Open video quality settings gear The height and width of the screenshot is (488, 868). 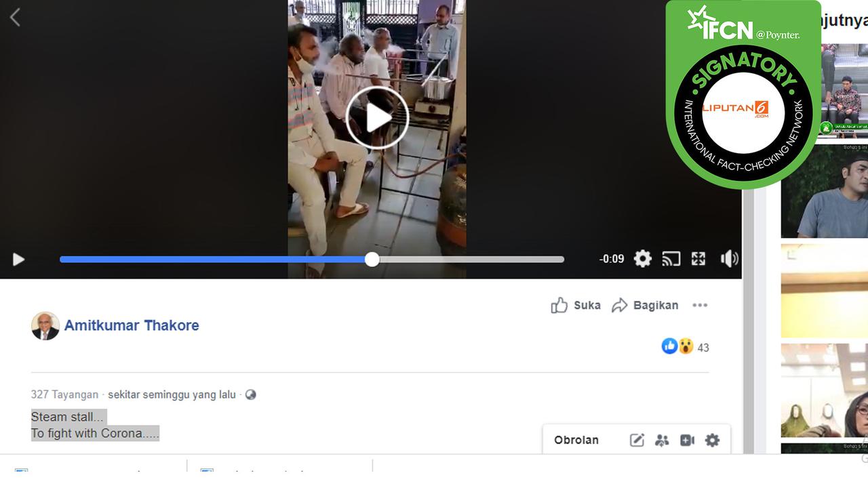[x=642, y=258]
